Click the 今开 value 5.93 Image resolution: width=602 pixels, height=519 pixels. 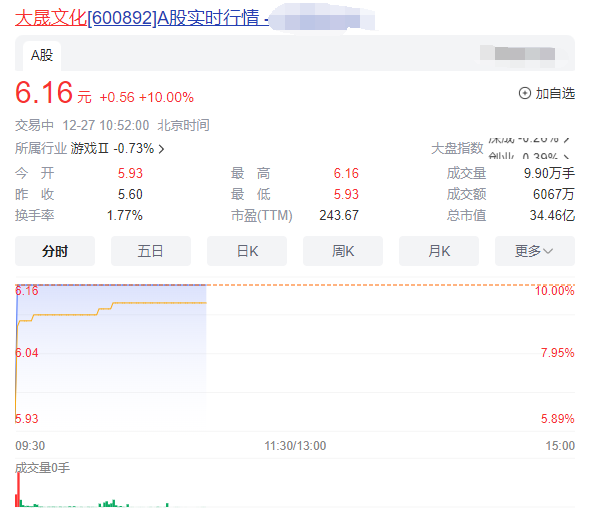pos(130,173)
